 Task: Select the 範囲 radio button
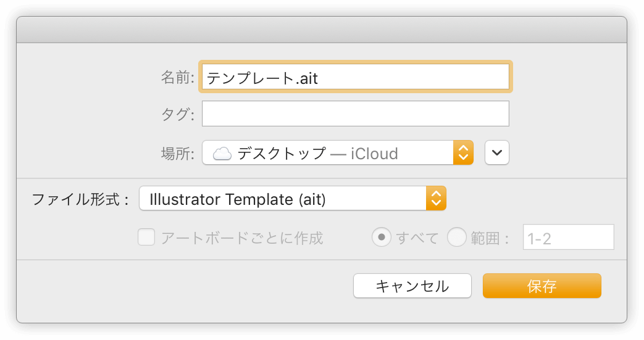click(457, 238)
